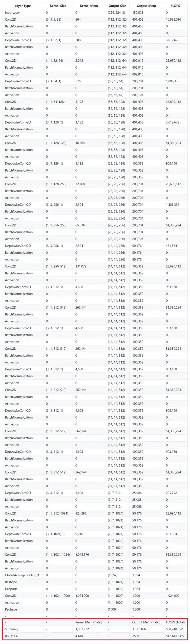Click the (224, 224, 3) output size cell
This screenshot has width=190, height=644.
point(116,13)
